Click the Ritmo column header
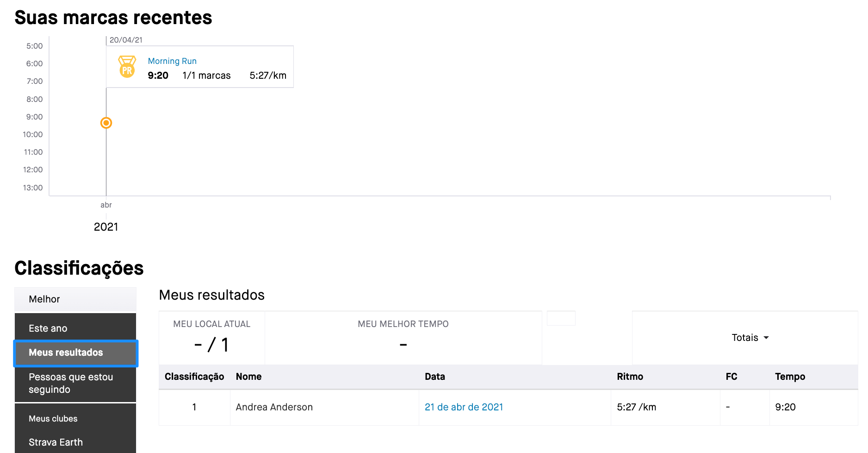This screenshot has height=453, width=868. pyautogui.click(x=630, y=377)
